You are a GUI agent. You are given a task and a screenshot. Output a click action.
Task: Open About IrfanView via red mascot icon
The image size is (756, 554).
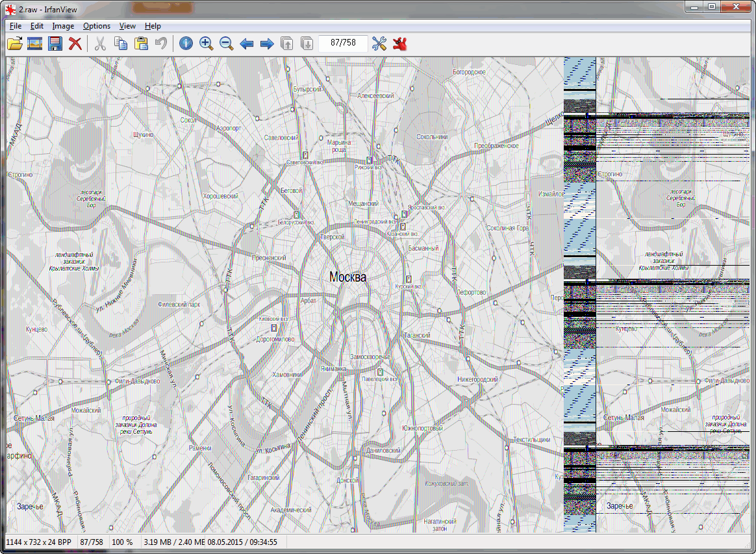399,44
